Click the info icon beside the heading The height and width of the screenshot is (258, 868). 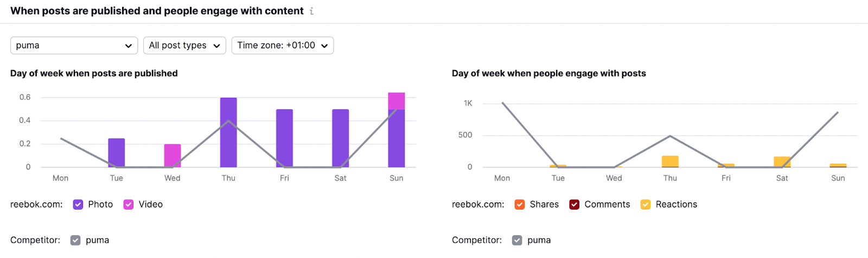(311, 11)
